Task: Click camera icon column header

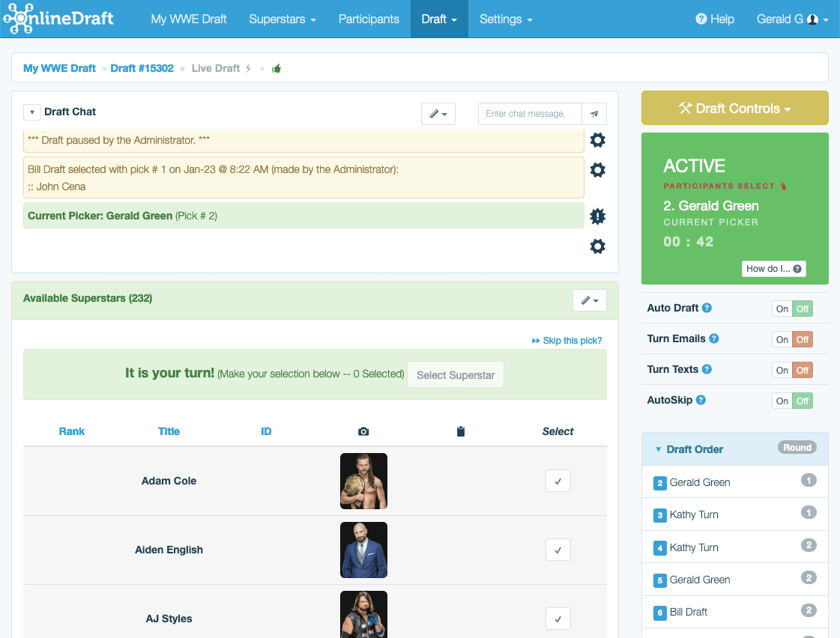Action: [x=363, y=431]
